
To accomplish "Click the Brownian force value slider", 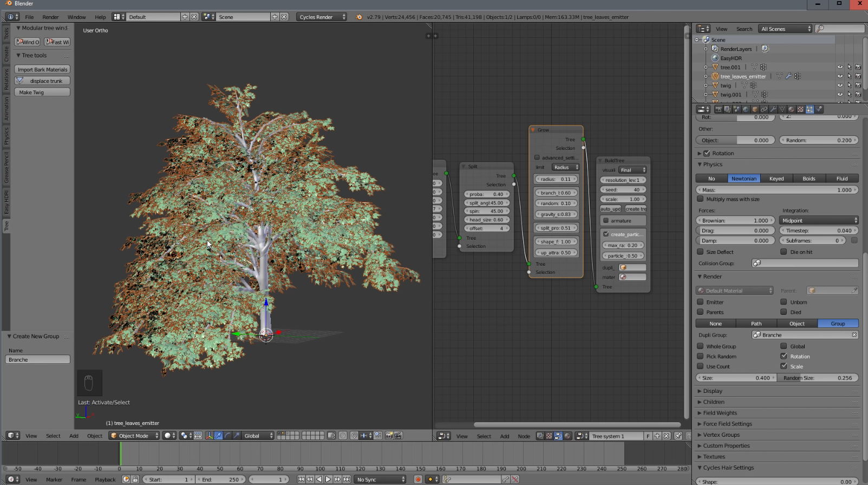I will tap(735, 220).
